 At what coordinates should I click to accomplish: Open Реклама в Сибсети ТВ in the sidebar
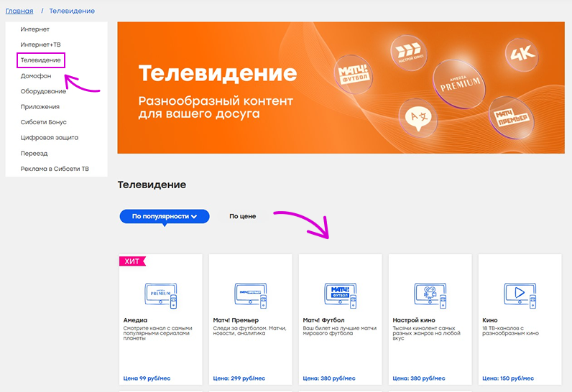click(x=55, y=169)
